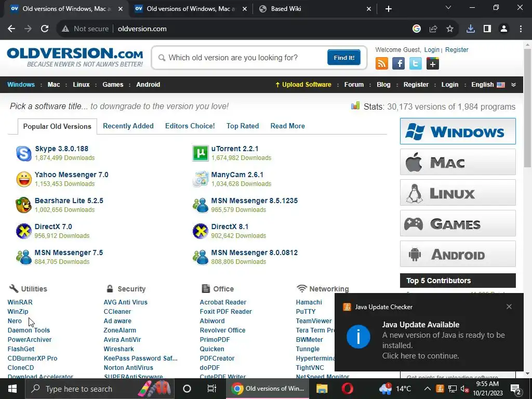
Task: Click the MSN Messenger 8.0.0812 icon
Action: coord(200,257)
